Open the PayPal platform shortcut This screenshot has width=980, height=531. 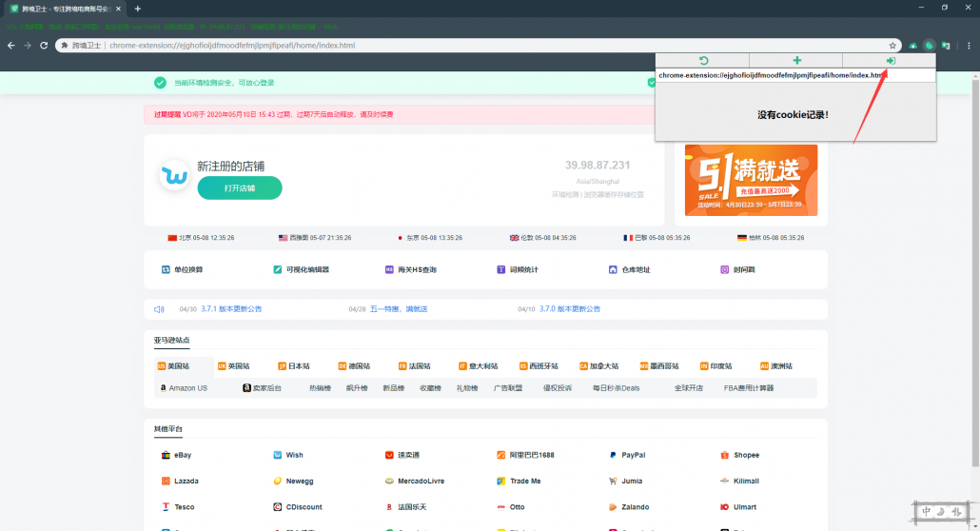(x=628, y=455)
